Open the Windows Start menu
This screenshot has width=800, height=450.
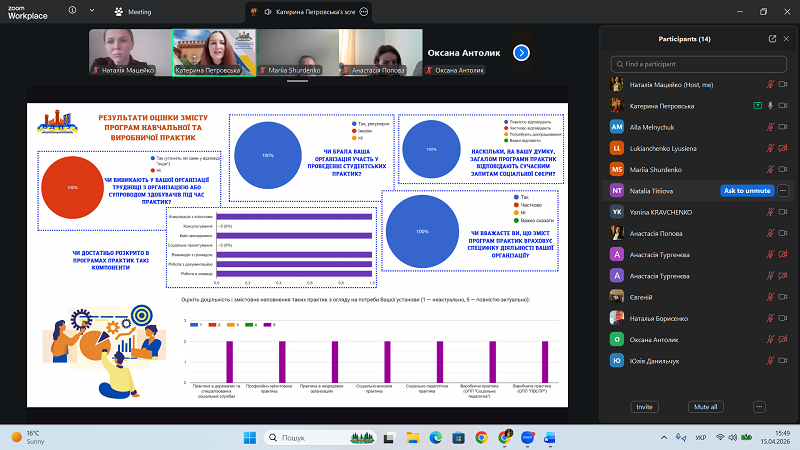[250, 437]
